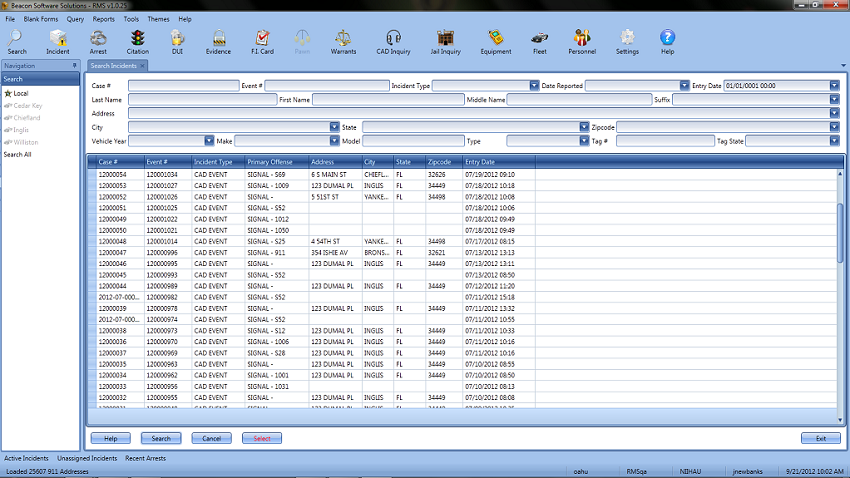Open the Incident toolbar icon
This screenshot has width=850, height=478.
(58, 40)
